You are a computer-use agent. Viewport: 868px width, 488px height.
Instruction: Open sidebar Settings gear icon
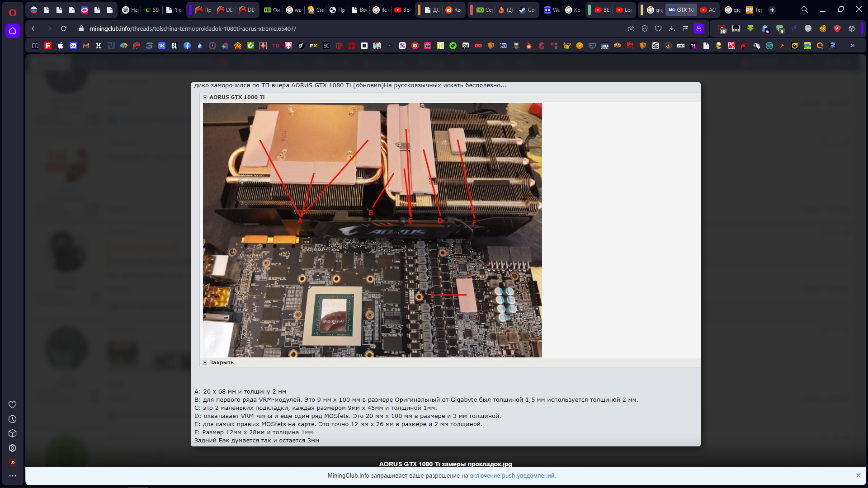point(13,448)
